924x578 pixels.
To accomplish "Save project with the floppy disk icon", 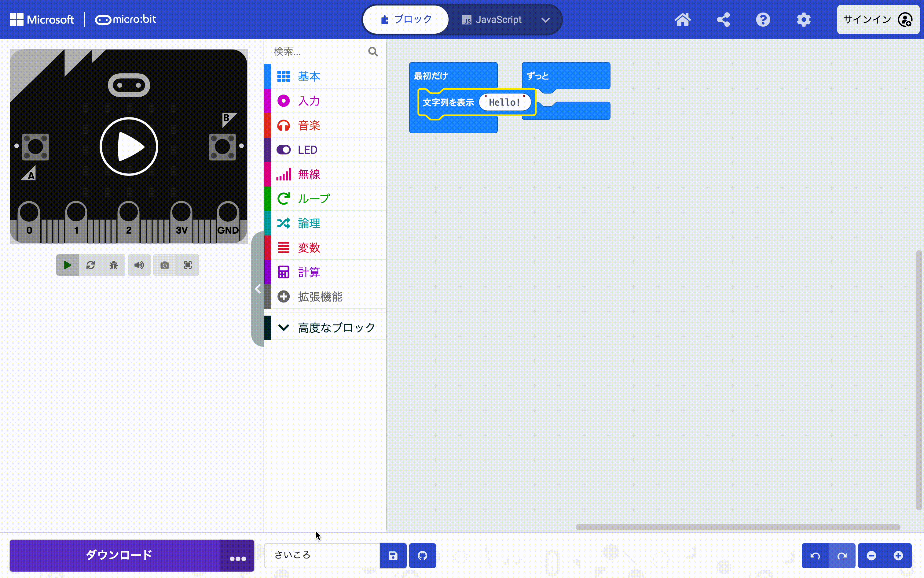I will (393, 555).
